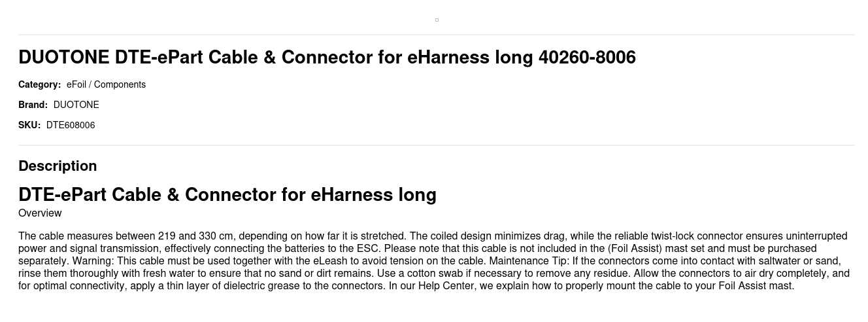
Task: Click the small broken image placeholder at top
Action: [x=437, y=20]
